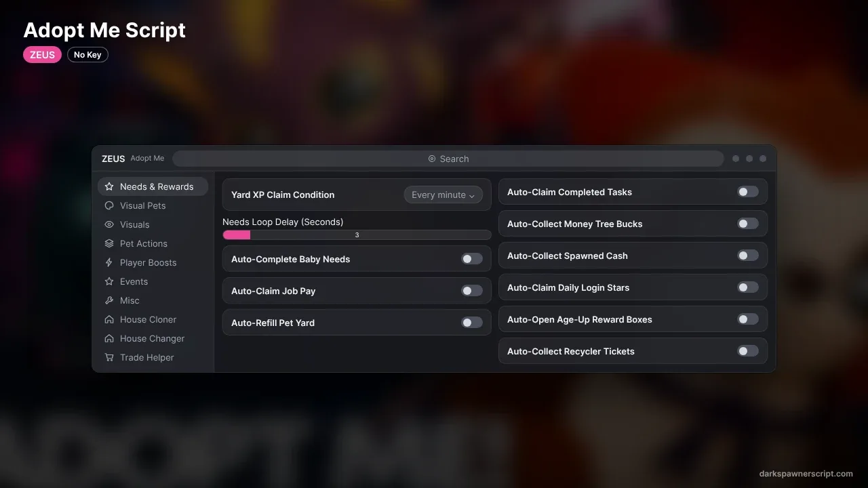Click the pink ZEUS badge
Screen dimensions: 868x488
pyautogui.click(x=42, y=55)
